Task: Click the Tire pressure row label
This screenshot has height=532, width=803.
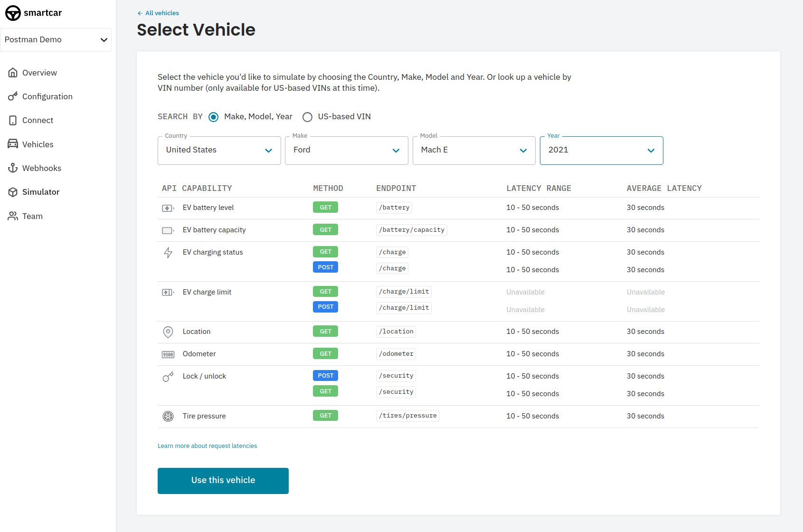Action: (x=204, y=416)
